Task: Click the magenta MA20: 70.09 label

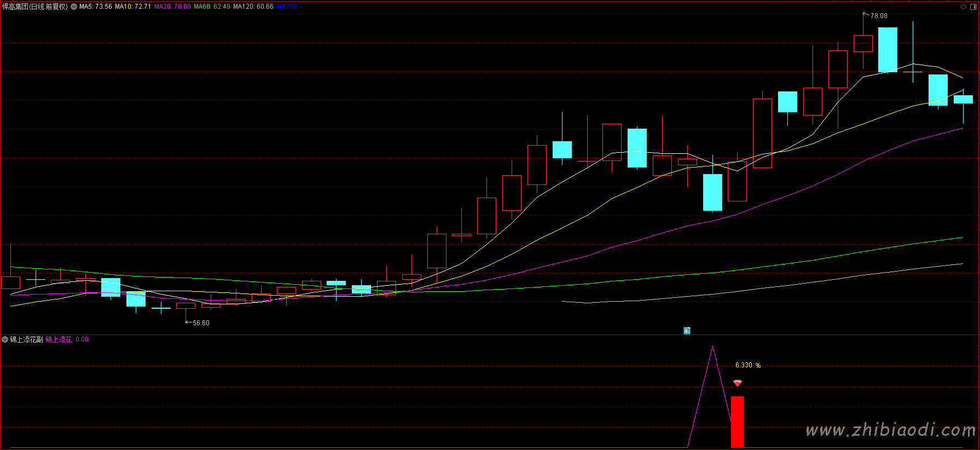Action: coord(172,7)
